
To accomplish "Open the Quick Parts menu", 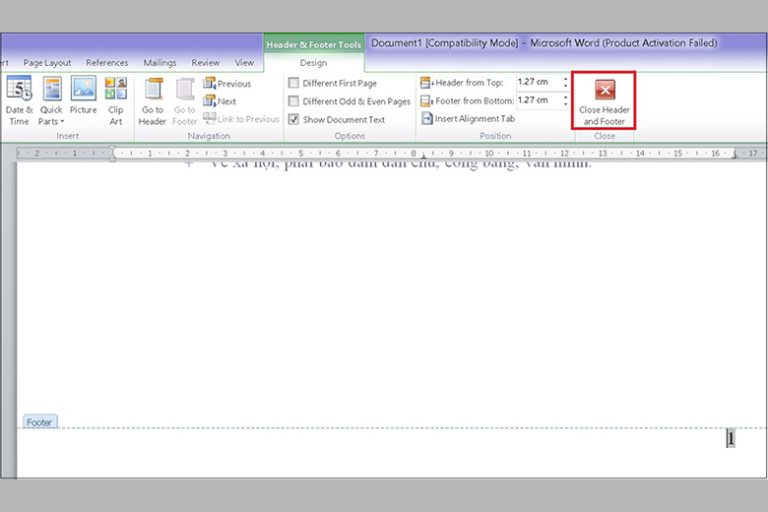I will (51, 100).
